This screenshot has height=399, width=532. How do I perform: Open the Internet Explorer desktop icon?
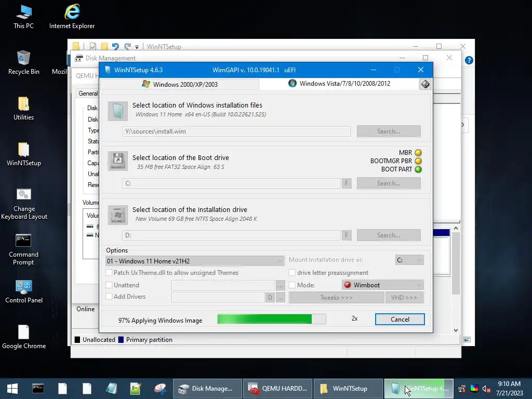[x=72, y=16]
